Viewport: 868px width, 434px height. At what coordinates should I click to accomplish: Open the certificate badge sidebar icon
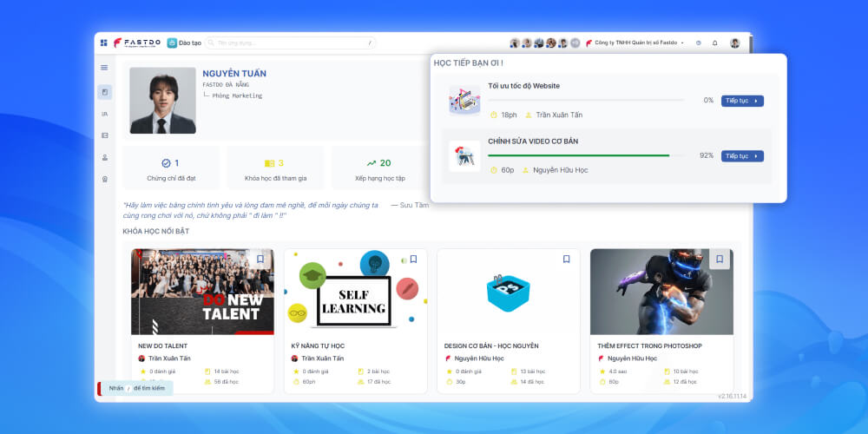click(x=105, y=180)
